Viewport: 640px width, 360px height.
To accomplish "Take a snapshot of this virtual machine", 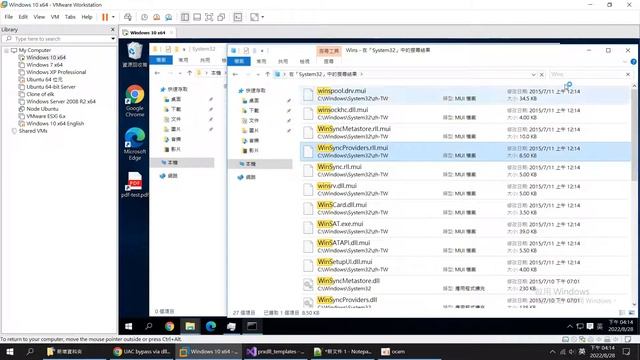I will coord(144,17).
